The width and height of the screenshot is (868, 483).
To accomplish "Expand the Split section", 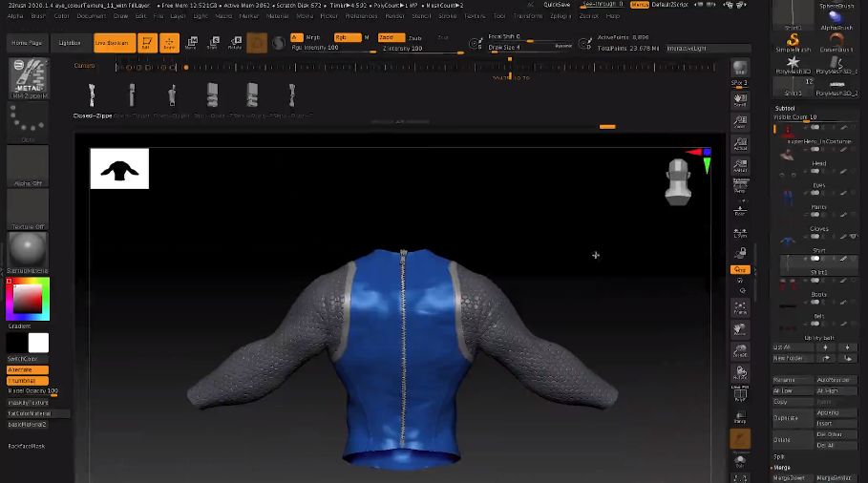I will [x=779, y=457].
